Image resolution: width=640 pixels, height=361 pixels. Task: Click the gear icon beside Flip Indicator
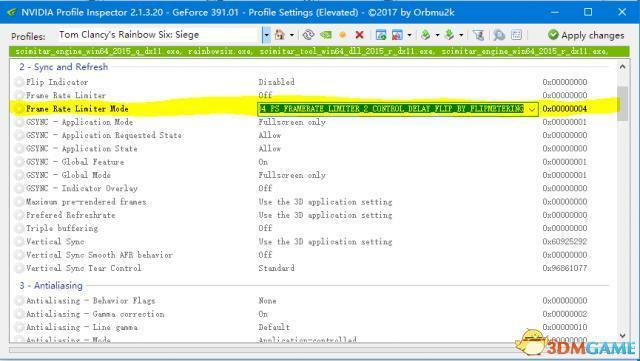[19, 82]
